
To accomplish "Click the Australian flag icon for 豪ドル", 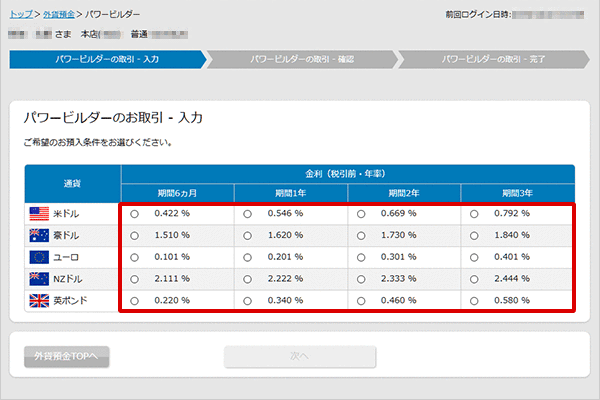I will point(39,235).
